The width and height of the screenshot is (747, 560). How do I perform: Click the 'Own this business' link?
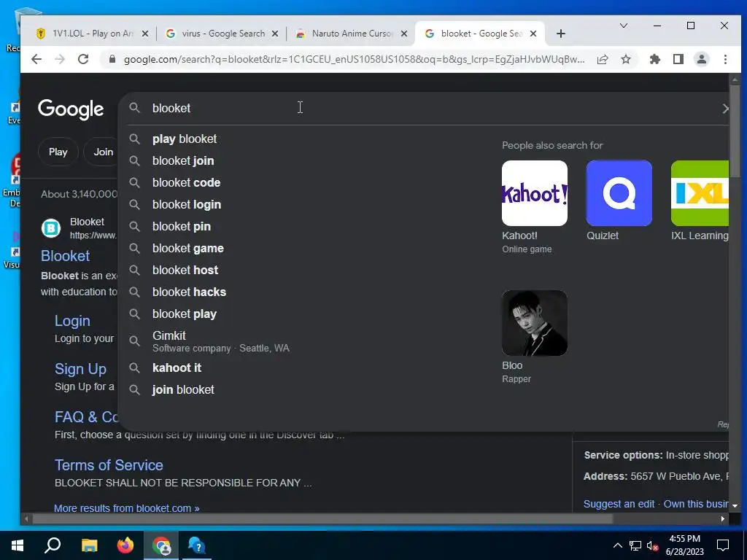(x=696, y=504)
